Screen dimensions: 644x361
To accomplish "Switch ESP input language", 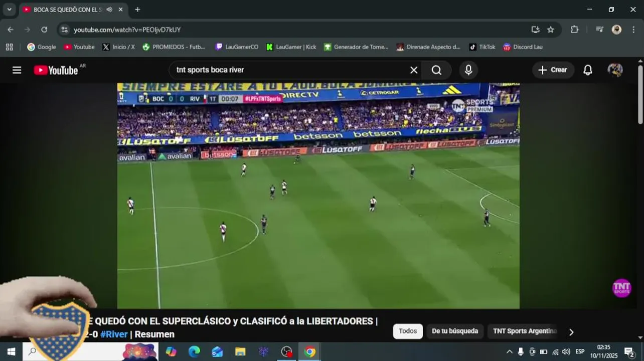I will point(580,352).
